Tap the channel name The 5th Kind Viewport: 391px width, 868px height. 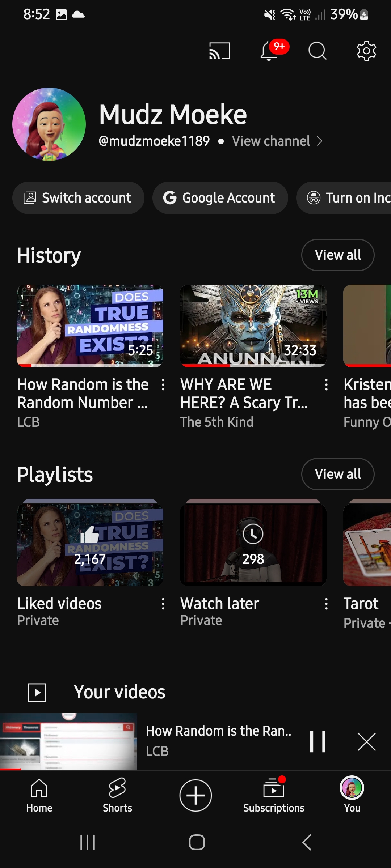(217, 422)
